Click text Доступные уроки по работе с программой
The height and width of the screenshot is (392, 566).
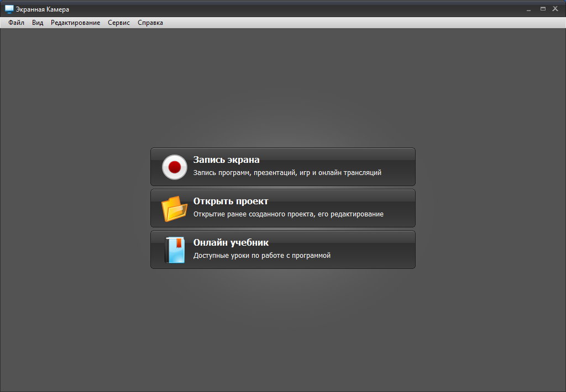[x=262, y=255]
